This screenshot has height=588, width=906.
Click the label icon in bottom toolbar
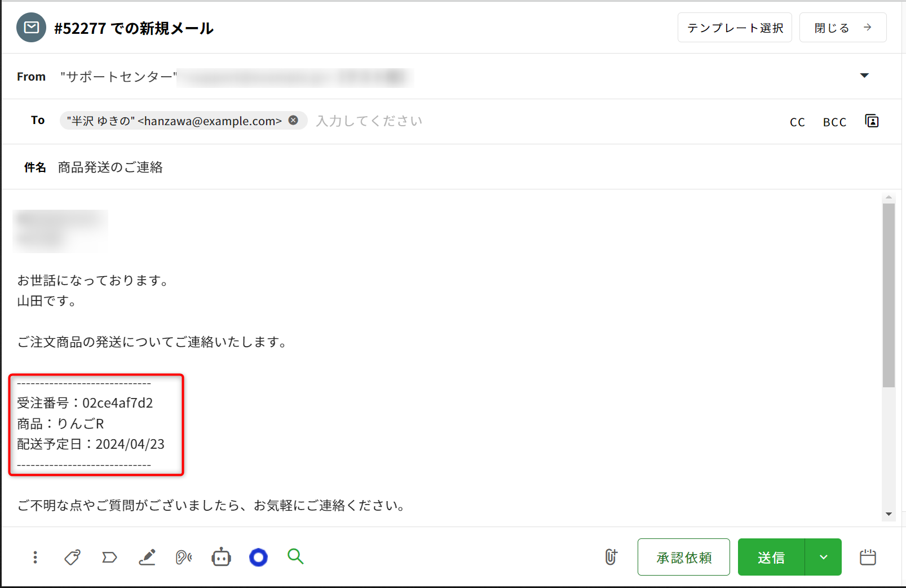109,558
